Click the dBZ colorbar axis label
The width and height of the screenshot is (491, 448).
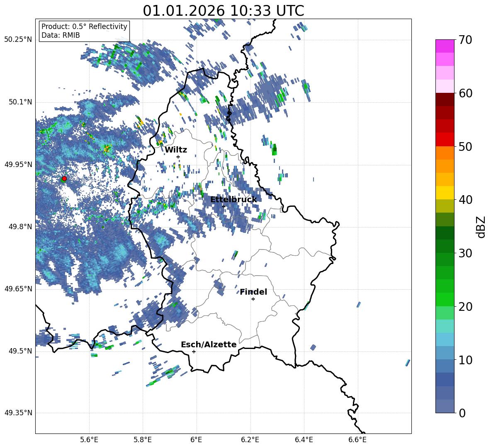[481, 227]
